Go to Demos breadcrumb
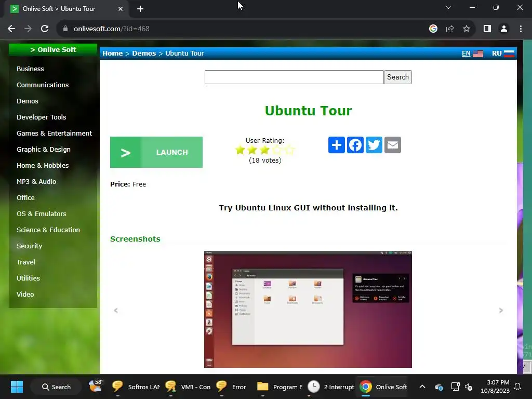 click(x=144, y=54)
